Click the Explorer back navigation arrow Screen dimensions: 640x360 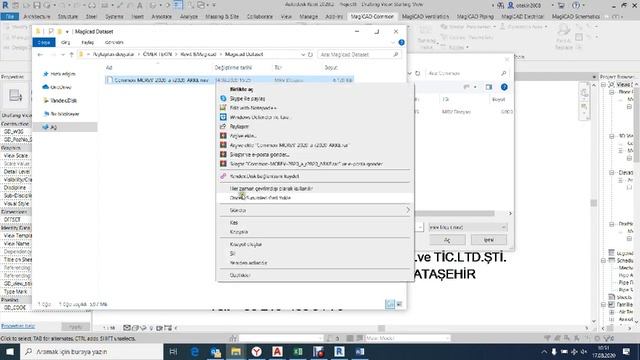point(40,54)
